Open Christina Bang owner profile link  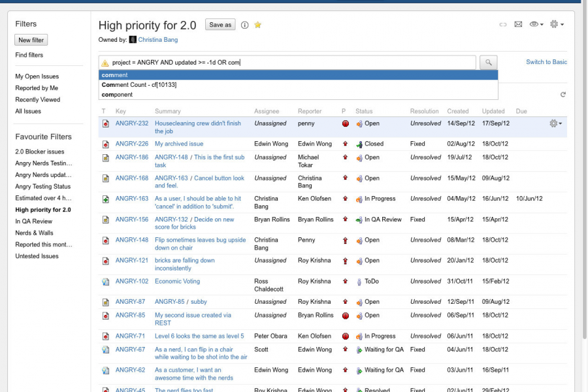click(x=158, y=40)
